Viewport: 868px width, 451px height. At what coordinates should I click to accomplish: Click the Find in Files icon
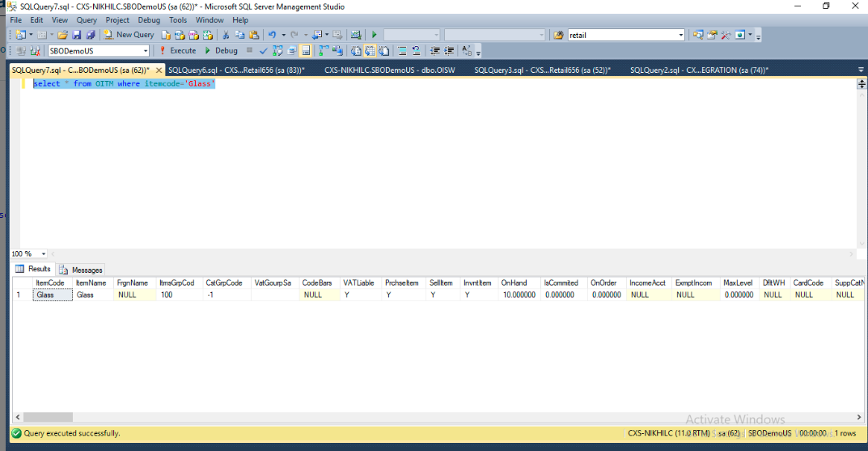pyautogui.click(x=558, y=35)
